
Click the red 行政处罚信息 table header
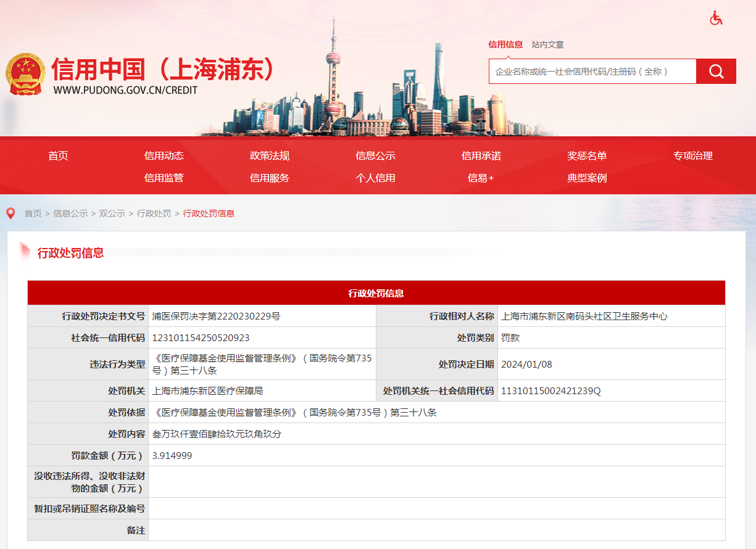(x=376, y=293)
